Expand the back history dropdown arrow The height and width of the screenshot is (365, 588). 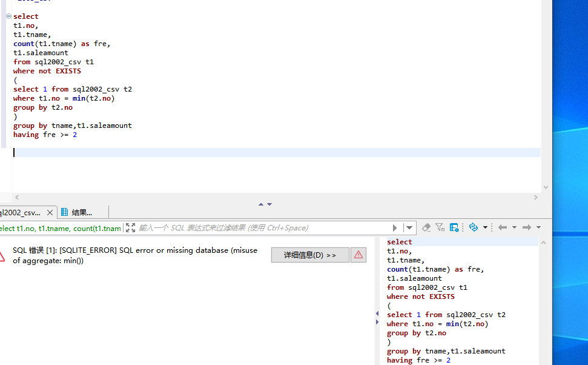point(515,227)
